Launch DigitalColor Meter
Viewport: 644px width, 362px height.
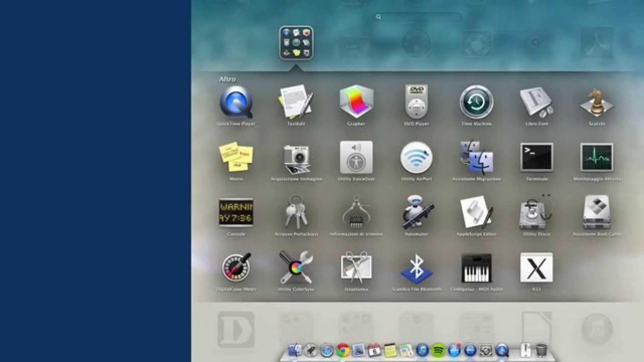[236, 267]
